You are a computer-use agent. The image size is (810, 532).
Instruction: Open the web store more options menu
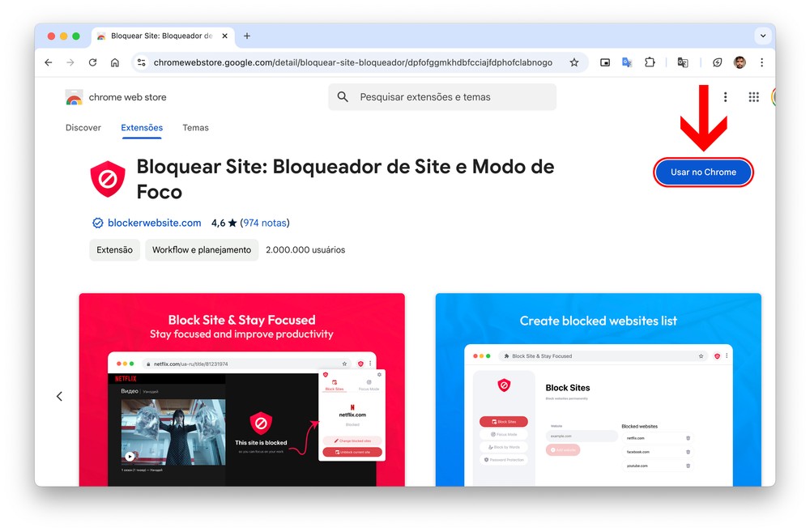(725, 97)
